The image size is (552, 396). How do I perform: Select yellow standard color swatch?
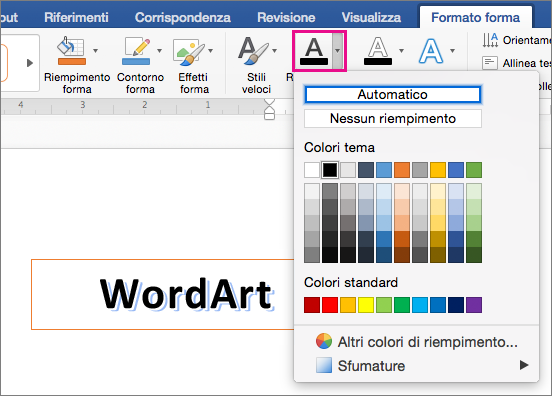(366, 305)
